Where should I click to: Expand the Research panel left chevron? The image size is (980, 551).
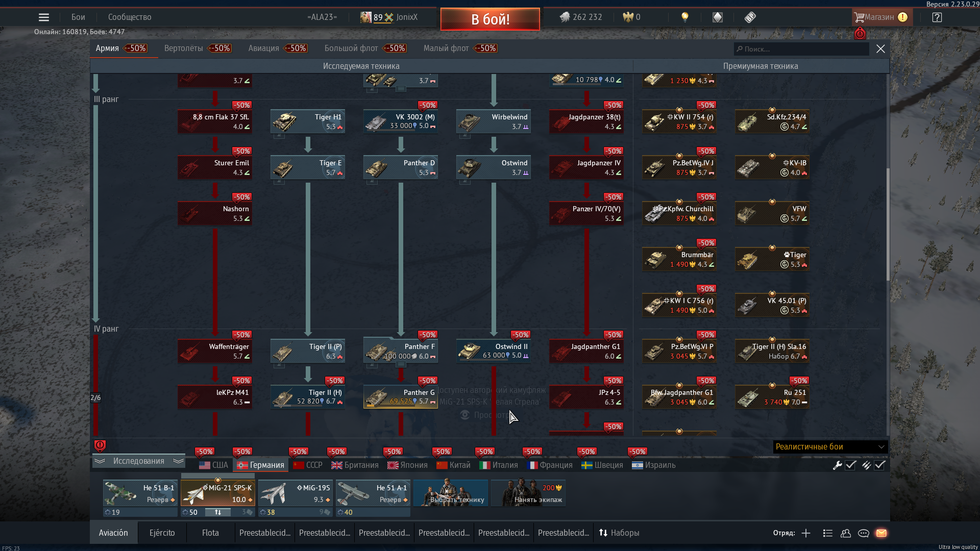[x=100, y=461]
